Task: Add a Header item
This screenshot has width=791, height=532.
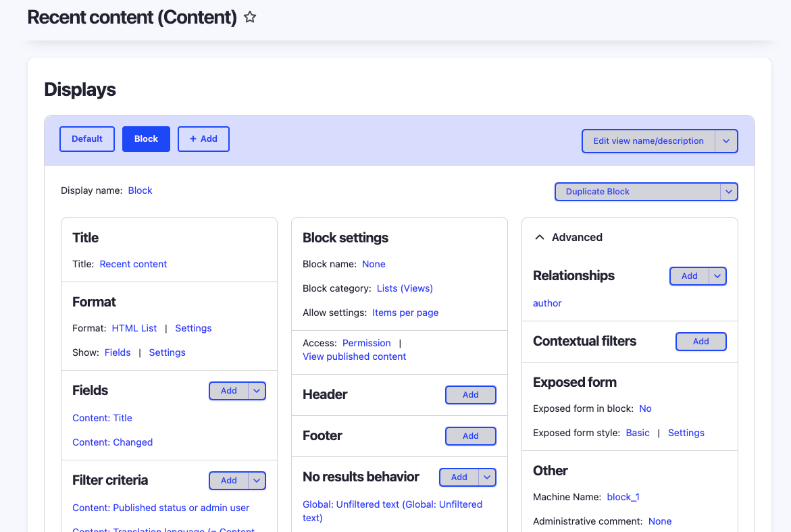Action: coord(471,395)
